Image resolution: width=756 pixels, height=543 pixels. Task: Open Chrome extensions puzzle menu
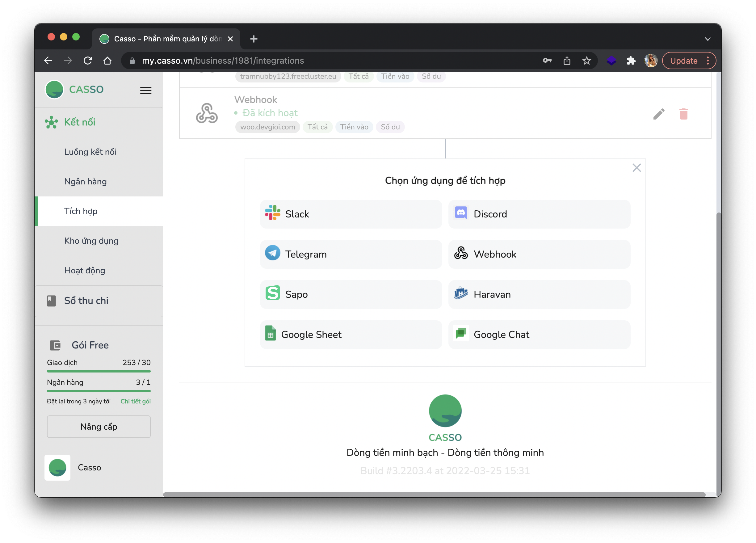(x=631, y=61)
